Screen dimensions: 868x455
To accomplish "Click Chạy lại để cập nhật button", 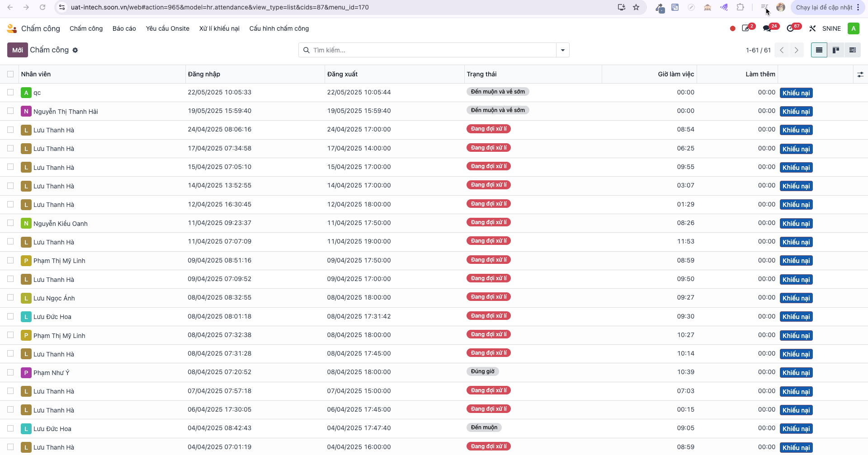I will tap(824, 7).
